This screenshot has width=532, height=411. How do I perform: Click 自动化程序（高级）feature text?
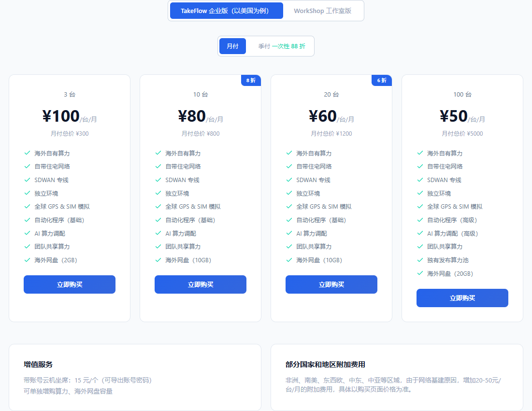coord(452,220)
